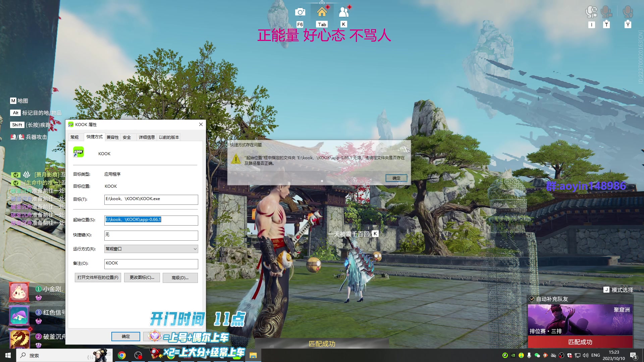Click the 红色信号 teammate avatar
Screen dimensions: 644x362
pyautogui.click(x=19, y=315)
